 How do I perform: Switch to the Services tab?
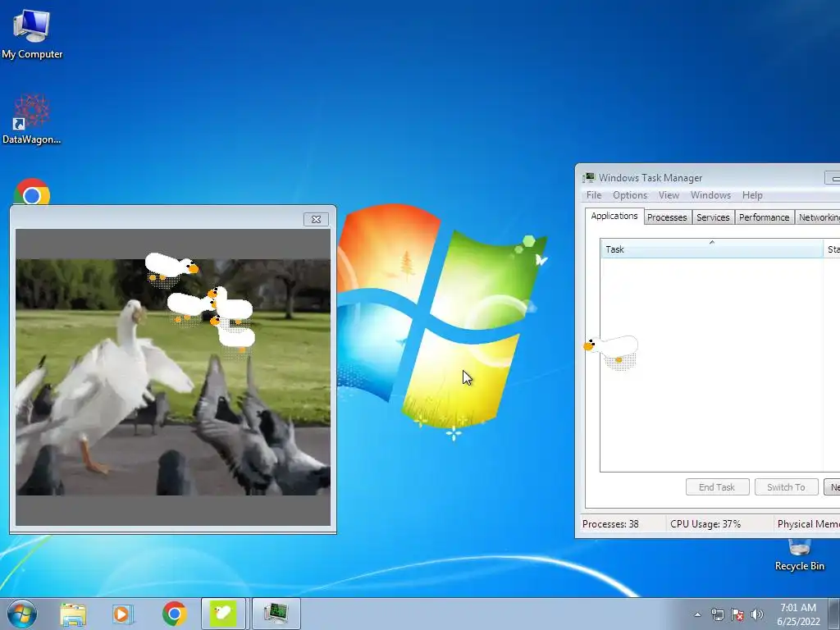point(713,217)
